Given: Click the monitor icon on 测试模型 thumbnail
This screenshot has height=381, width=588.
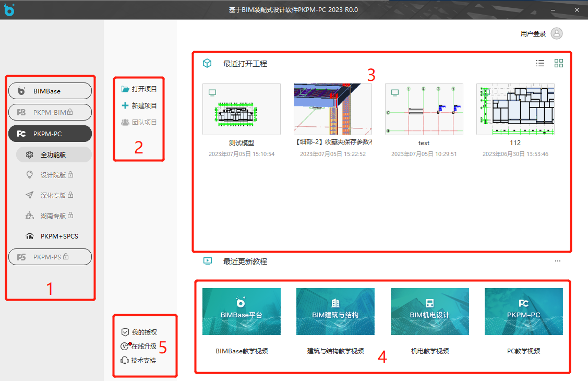Looking at the screenshot, I should (x=212, y=92).
